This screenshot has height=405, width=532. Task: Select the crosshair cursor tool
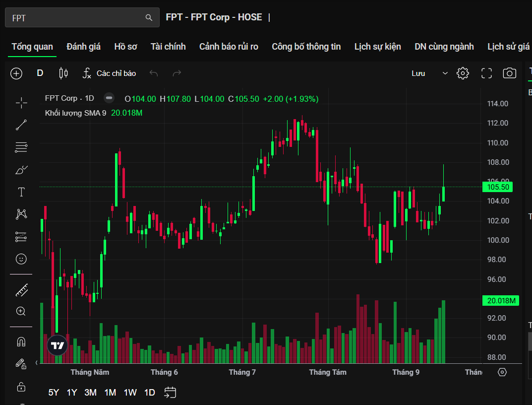point(21,103)
